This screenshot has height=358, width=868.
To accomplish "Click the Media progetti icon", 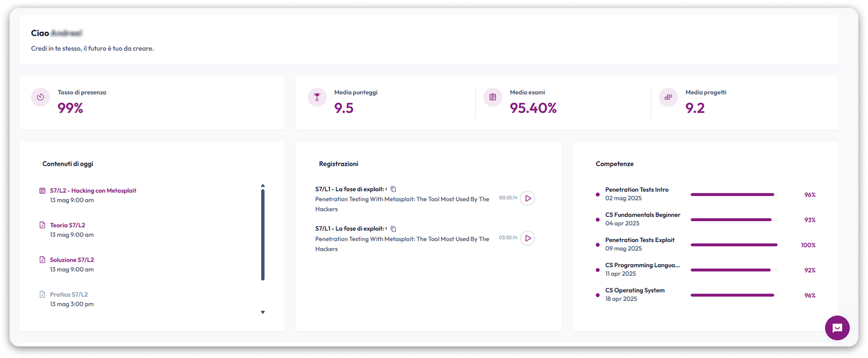I will [668, 97].
